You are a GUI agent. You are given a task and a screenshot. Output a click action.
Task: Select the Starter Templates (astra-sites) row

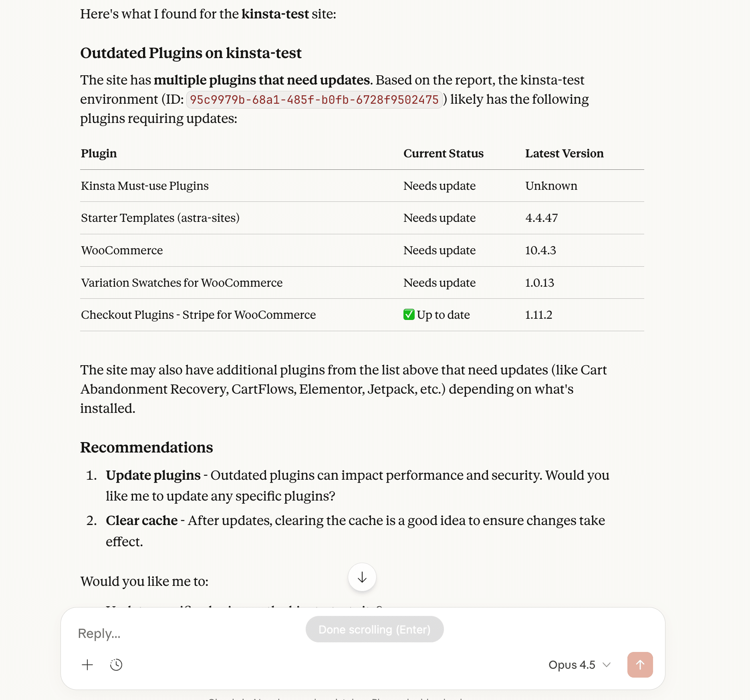(x=160, y=218)
